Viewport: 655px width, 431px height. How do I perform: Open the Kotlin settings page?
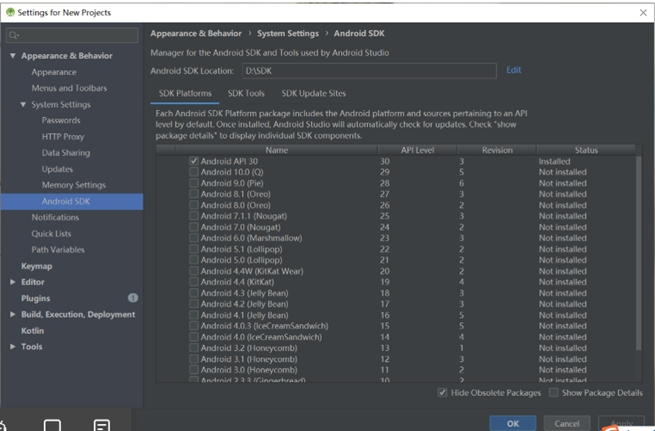click(33, 330)
